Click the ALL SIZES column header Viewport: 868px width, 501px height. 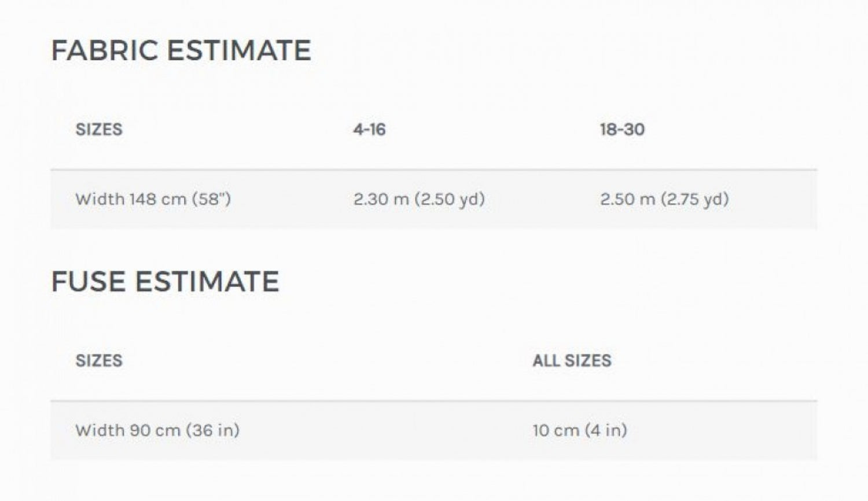572,360
